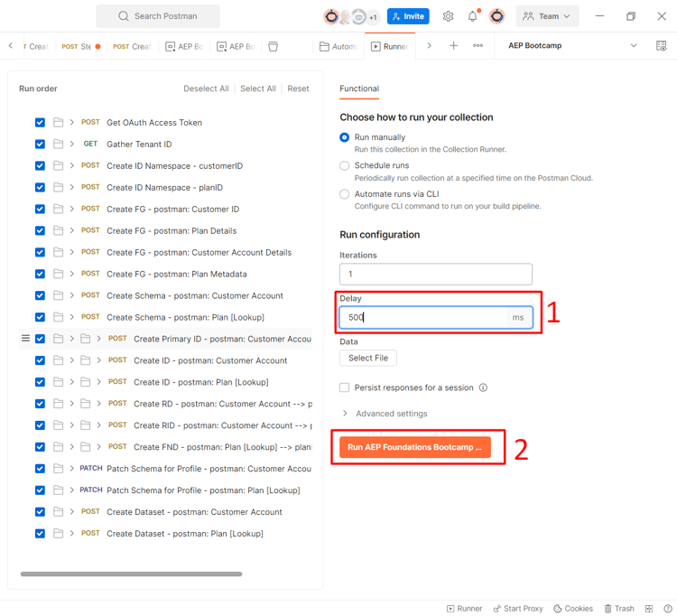Open the POST Creat request tab
This screenshot has height=616, width=677.
(132, 46)
